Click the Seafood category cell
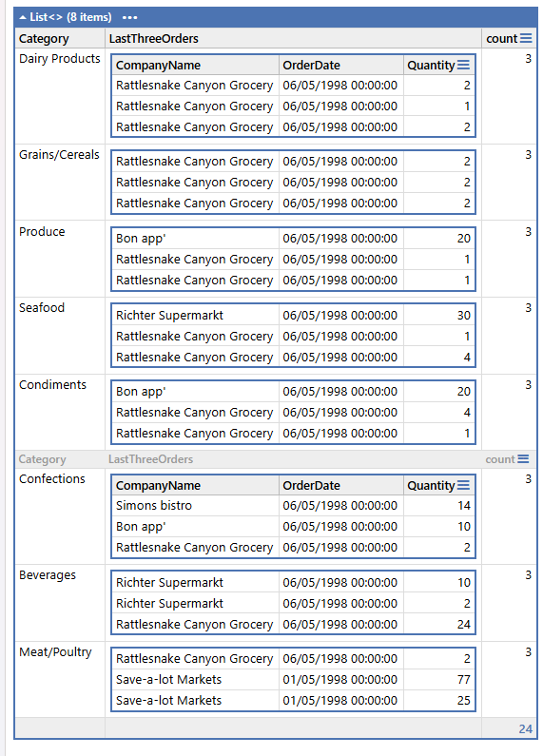 pos(60,336)
